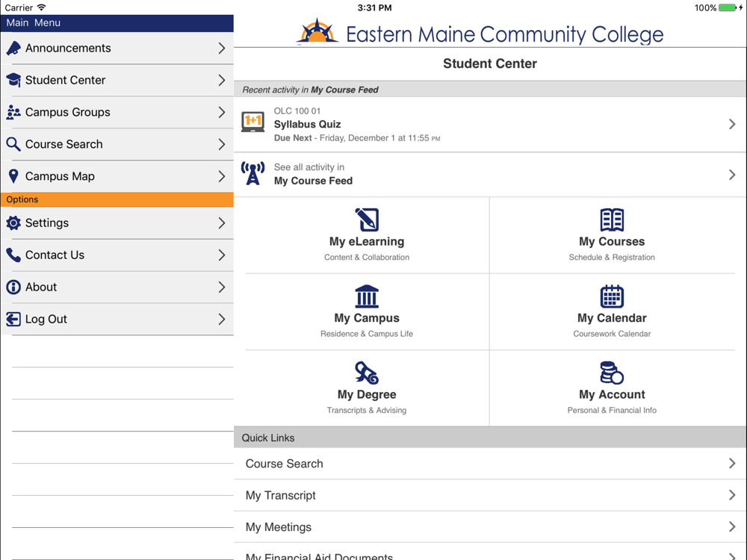Click the Quick Links section header
This screenshot has width=747, height=560.
[490, 438]
